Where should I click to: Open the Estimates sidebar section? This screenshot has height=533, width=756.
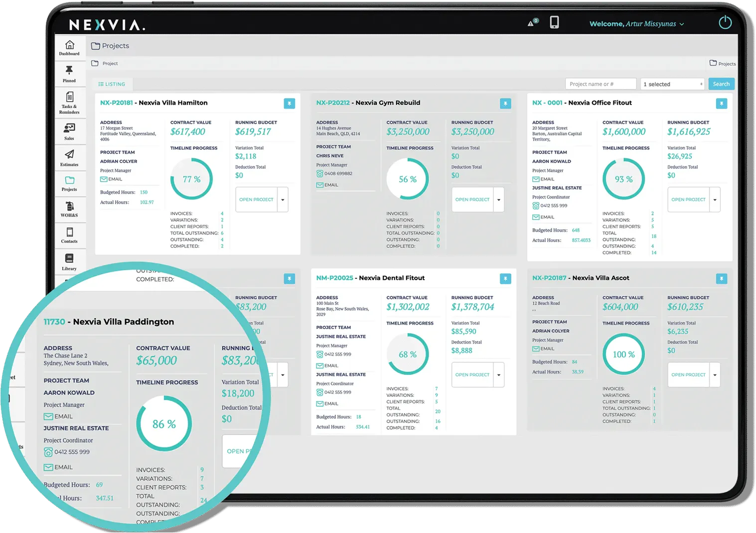pos(69,158)
